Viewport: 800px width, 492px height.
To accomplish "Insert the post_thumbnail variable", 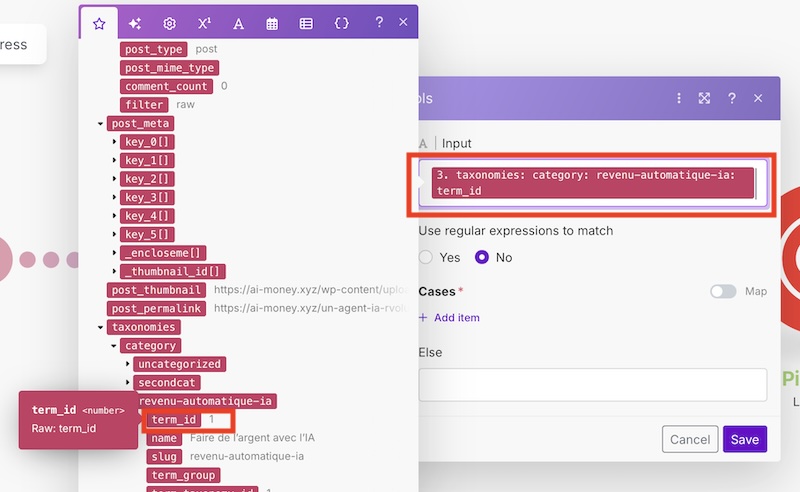I will pyautogui.click(x=156, y=290).
